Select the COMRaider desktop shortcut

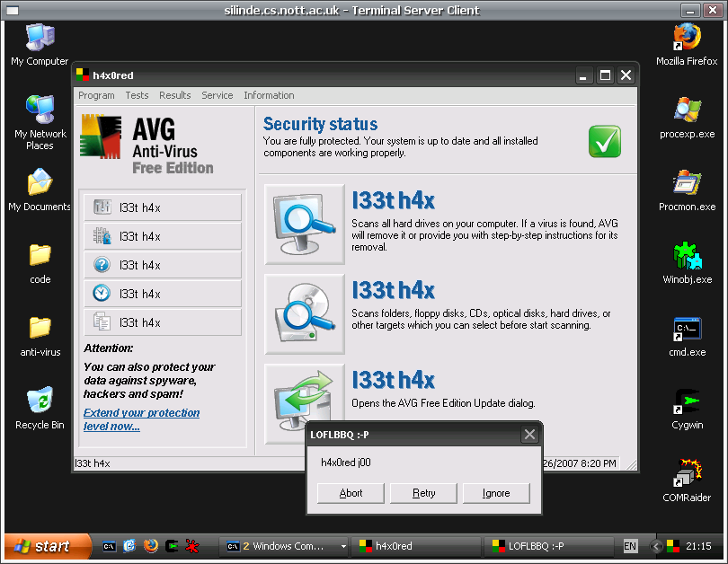(x=688, y=481)
